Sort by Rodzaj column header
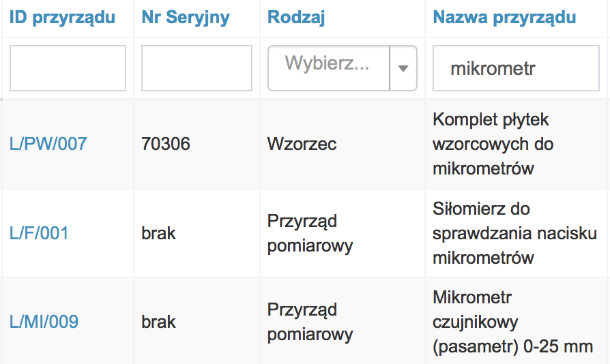610x364 pixels. [296, 18]
